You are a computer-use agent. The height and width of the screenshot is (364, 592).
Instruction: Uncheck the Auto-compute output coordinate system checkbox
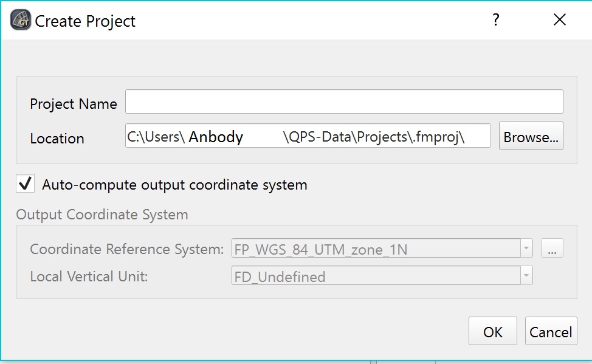(x=26, y=184)
